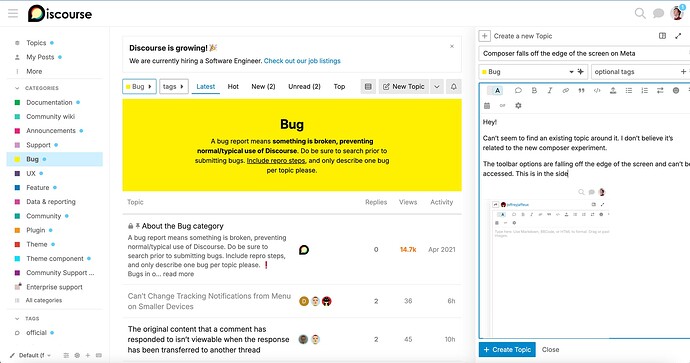Open About the Bug category topic
The height and width of the screenshot is (363, 690).
(183, 226)
